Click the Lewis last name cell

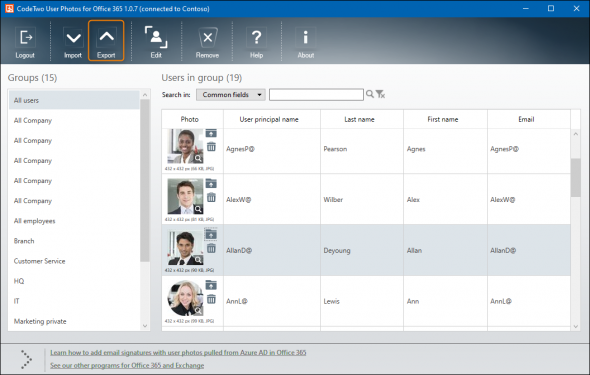(x=362, y=301)
